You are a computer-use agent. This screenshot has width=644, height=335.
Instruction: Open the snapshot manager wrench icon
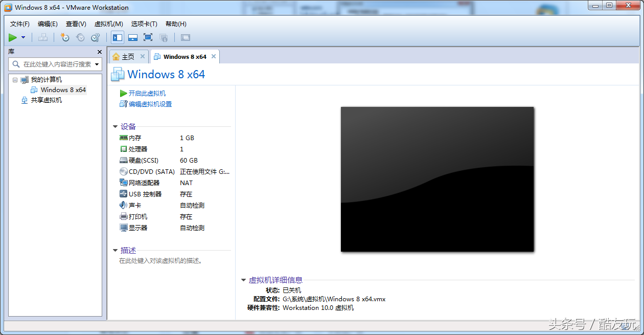(96, 37)
